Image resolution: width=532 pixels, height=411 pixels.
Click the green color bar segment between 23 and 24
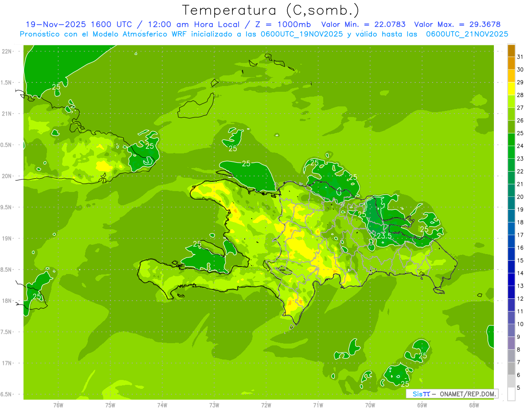click(x=511, y=152)
